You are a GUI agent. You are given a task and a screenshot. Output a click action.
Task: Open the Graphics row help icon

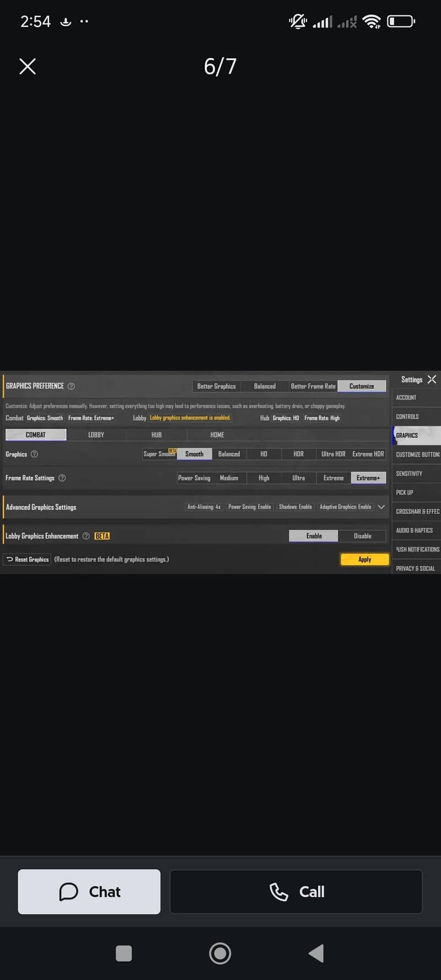click(x=34, y=454)
